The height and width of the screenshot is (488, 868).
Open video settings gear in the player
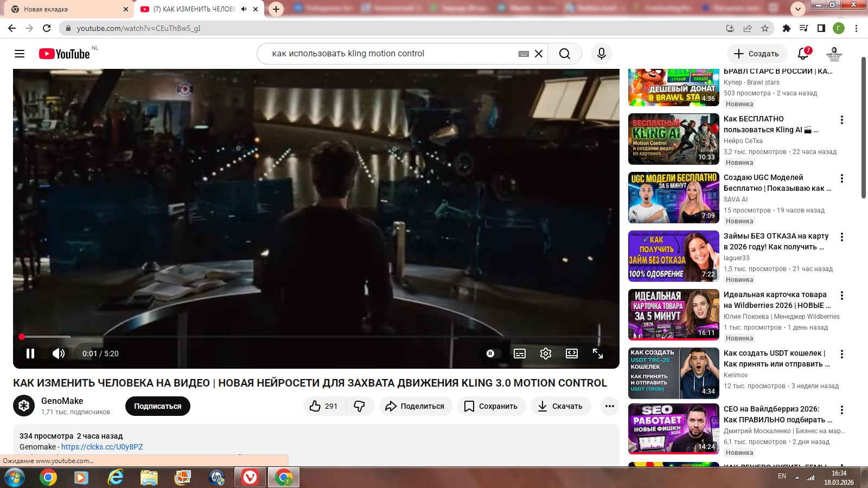point(546,354)
